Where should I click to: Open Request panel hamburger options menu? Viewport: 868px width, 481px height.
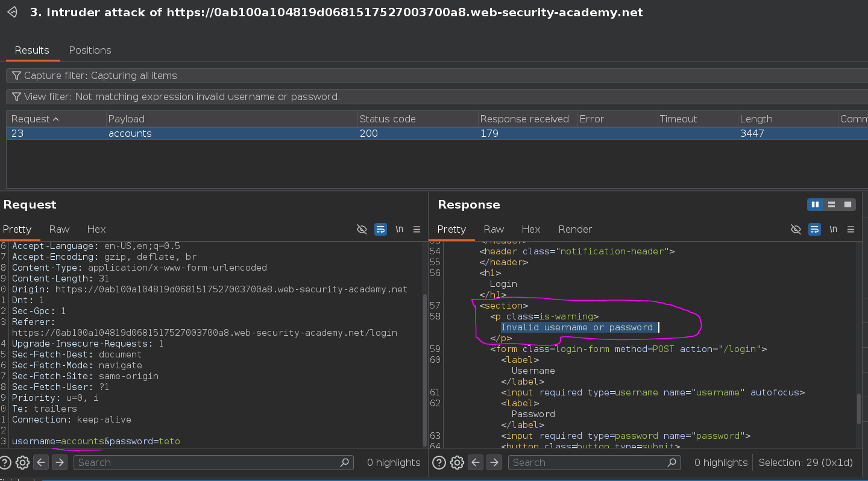click(417, 229)
